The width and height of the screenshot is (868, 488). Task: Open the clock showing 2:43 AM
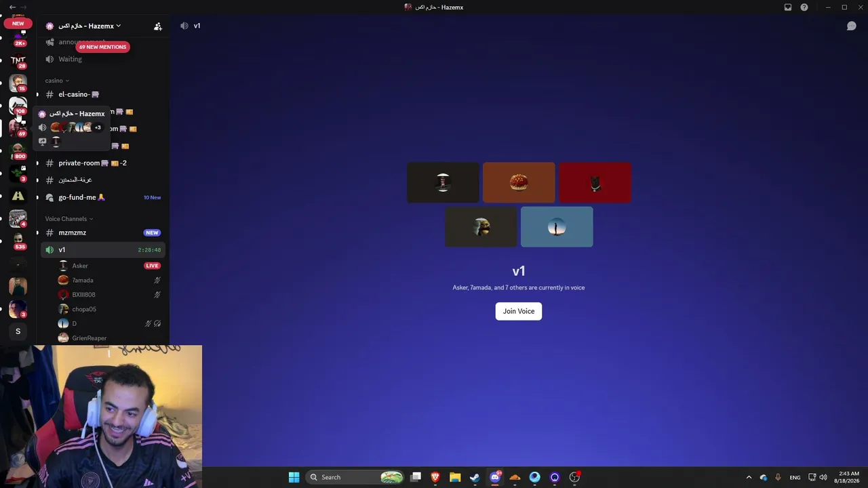[x=848, y=477]
